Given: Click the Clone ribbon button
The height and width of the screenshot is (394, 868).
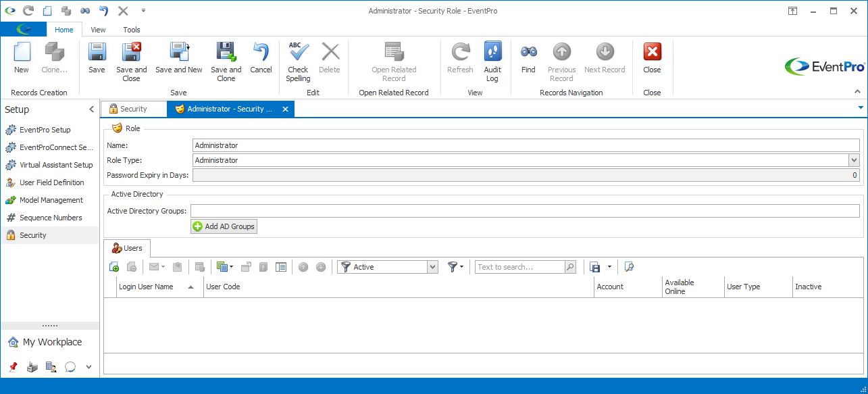Looking at the screenshot, I should [x=54, y=58].
